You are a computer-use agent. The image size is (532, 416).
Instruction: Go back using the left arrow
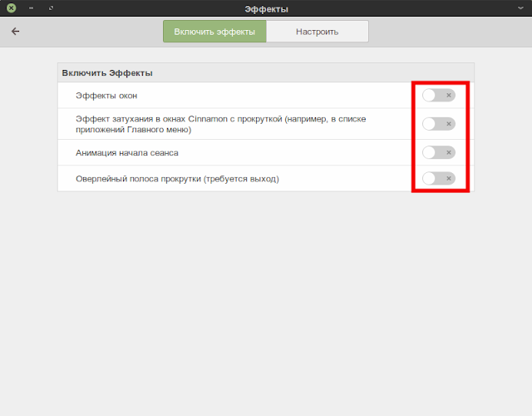(x=15, y=32)
